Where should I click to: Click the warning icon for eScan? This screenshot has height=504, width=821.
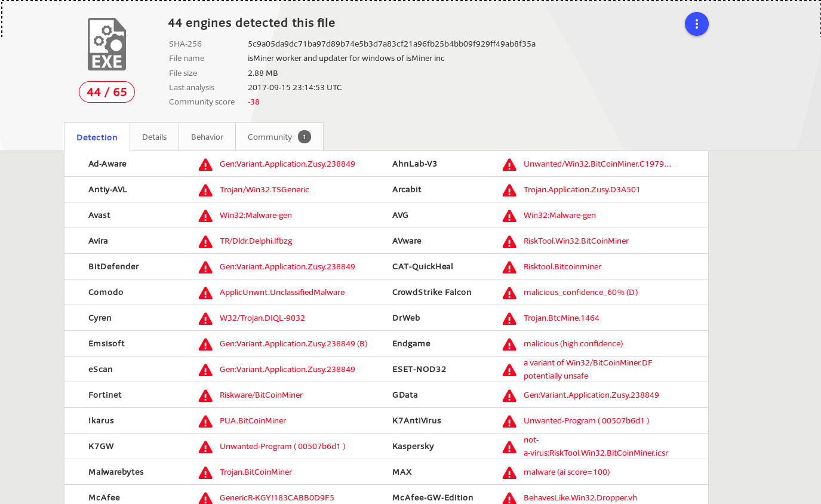[205, 370]
